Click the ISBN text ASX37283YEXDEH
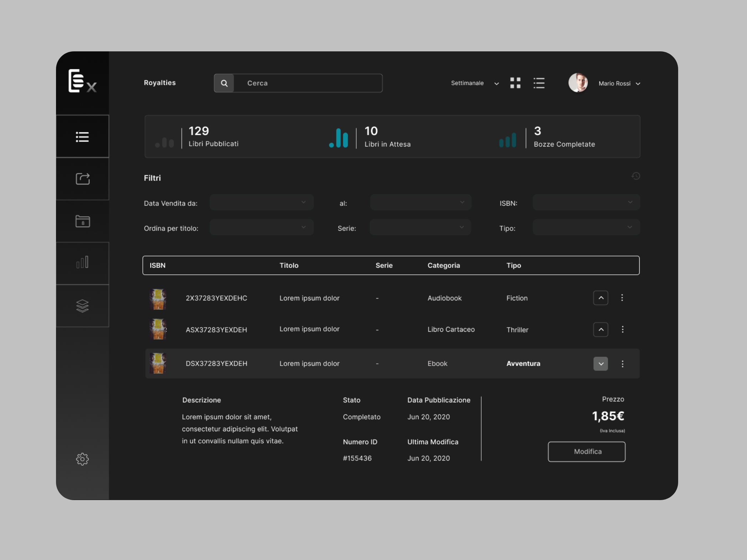Screen dimensions: 747x560 217,330
